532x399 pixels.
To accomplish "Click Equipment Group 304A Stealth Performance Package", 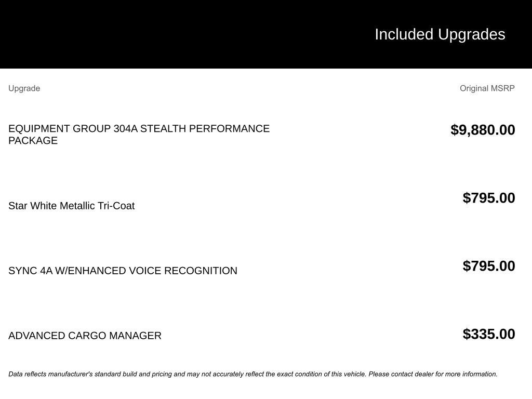I will pyautogui.click(x=139, y=135).
